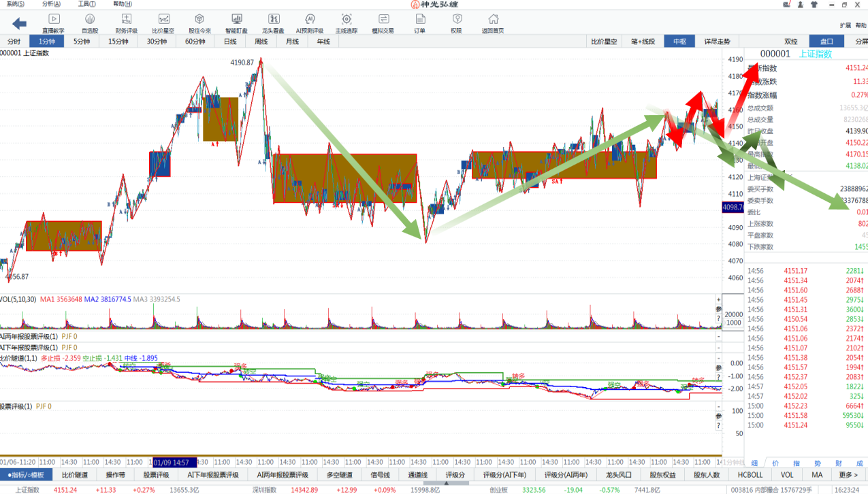Image resolution: width=868 pixels, height=494 pixels.
Task: Open the AI预测评级 prediction tool
Action: (x=310, y=23)
